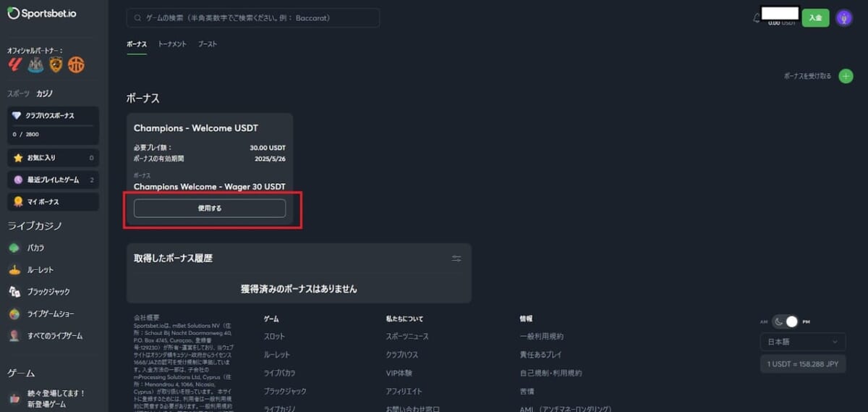Open the notification bell
Viewport: 868px width, 412px height.
(757, 17)
